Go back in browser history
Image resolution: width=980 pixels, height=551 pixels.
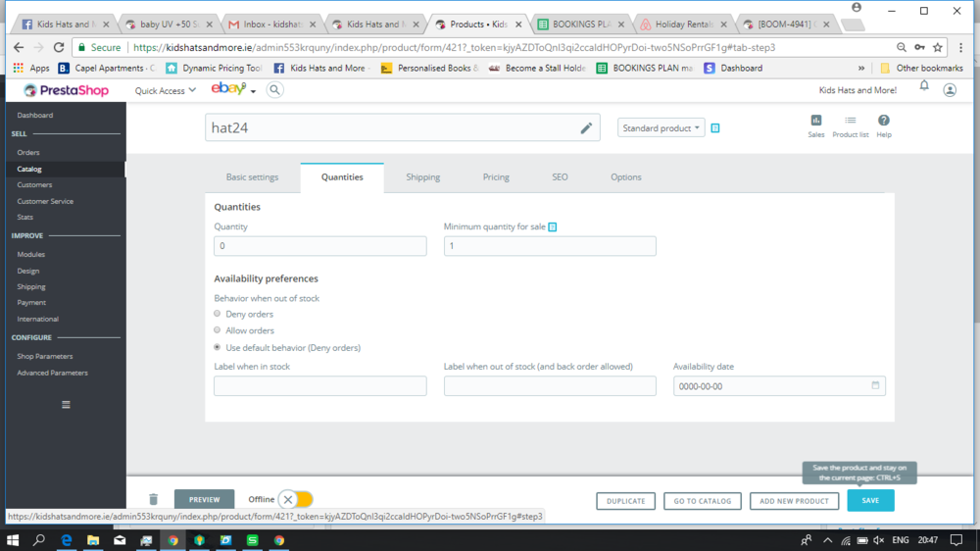tap(19, 47)
